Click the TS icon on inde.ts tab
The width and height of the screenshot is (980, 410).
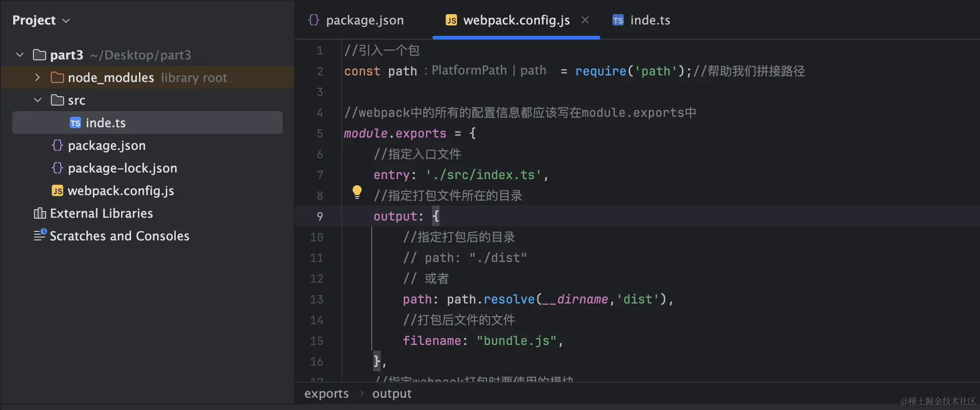pyautogui.click(x=618, y=20)
